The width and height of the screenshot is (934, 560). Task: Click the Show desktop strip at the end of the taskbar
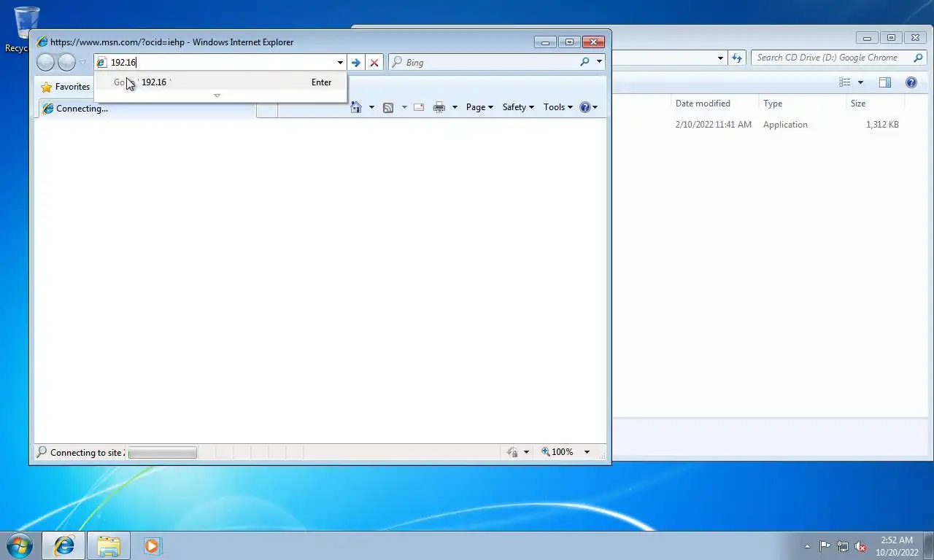(x=928, y=545)
